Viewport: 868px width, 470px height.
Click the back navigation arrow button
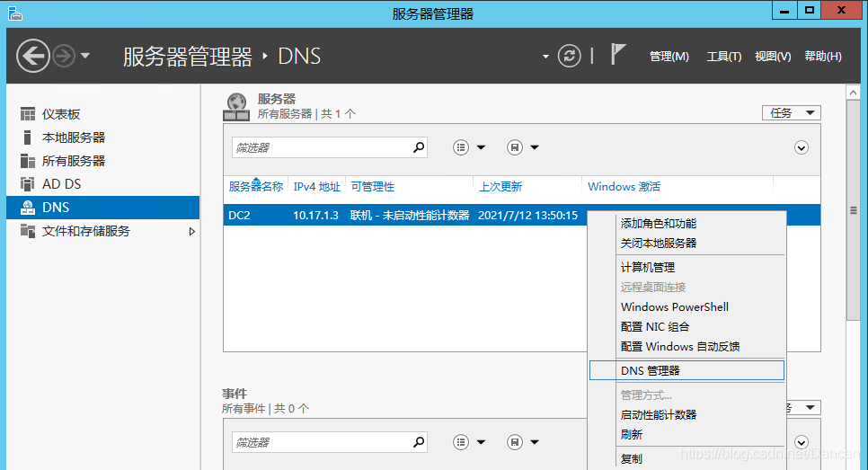[33, 57]
